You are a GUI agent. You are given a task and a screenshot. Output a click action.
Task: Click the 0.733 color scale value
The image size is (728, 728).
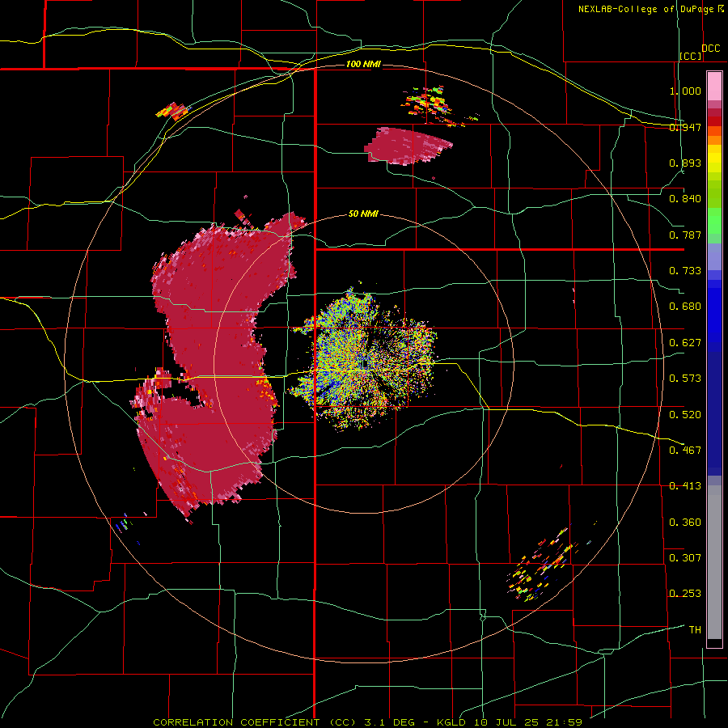(685, 271)
